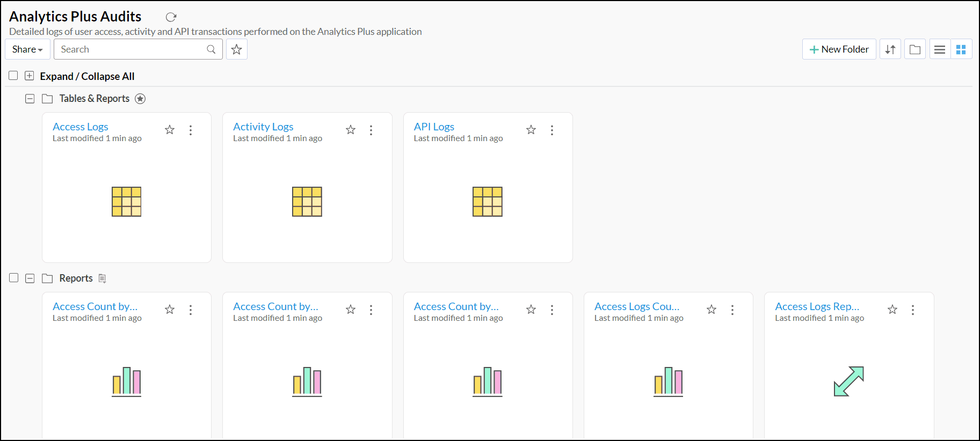
Task: Click the Search input field
Action: [132, 49]
